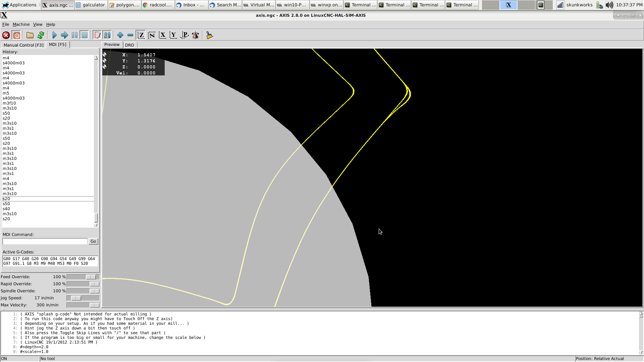Screen dimensions: 644x362
Task: Click X axis home indicator icon
Action: pyautogui.click(x=105, y=55)
